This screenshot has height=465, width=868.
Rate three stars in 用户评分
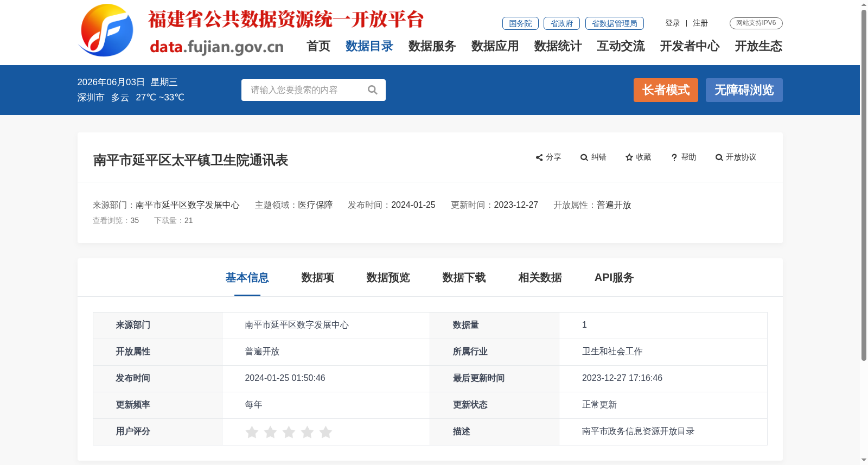(x=289, y=432)
